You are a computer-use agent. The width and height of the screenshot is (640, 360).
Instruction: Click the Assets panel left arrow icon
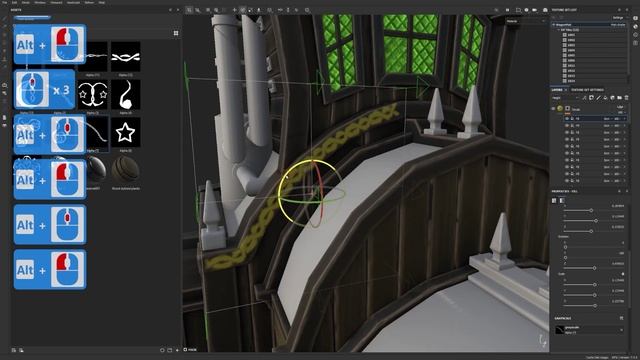[x=170, y=10]
